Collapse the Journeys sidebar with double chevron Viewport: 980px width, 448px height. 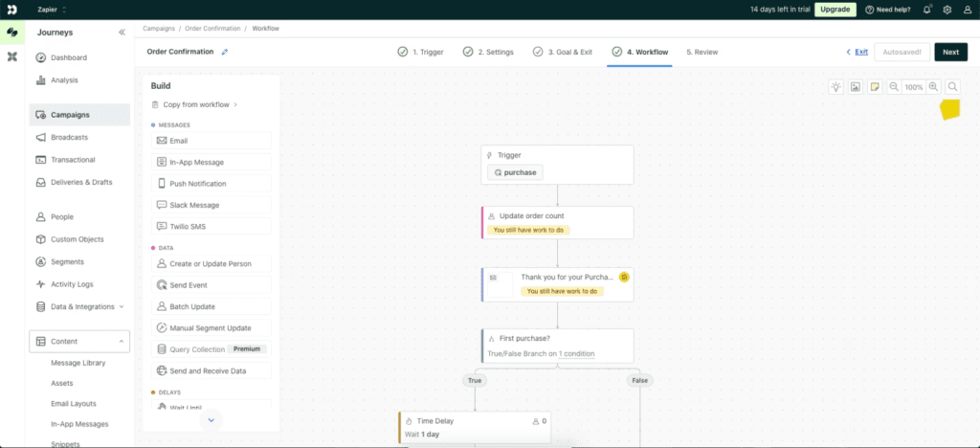pyautogui.click(x=122, y=33)
